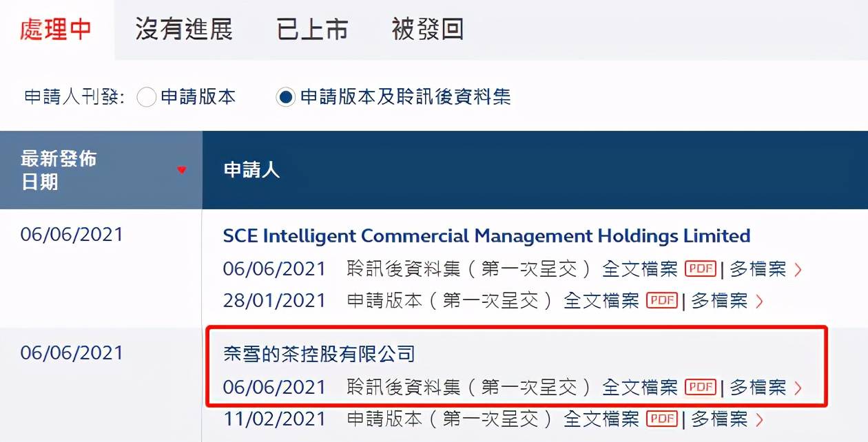868x442 pixels.
Task: Click red sort arrow in 最新發佈日期 header
Action: pos(182,170)
